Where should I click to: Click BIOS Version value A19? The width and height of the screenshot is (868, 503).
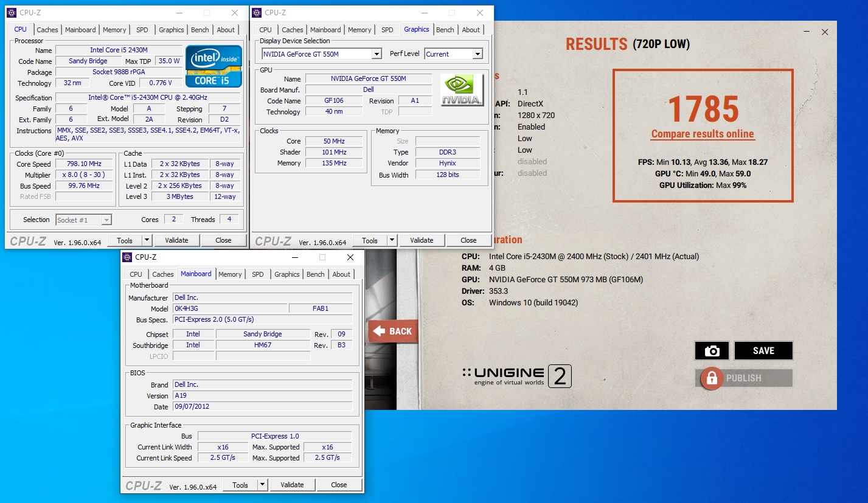262,395
